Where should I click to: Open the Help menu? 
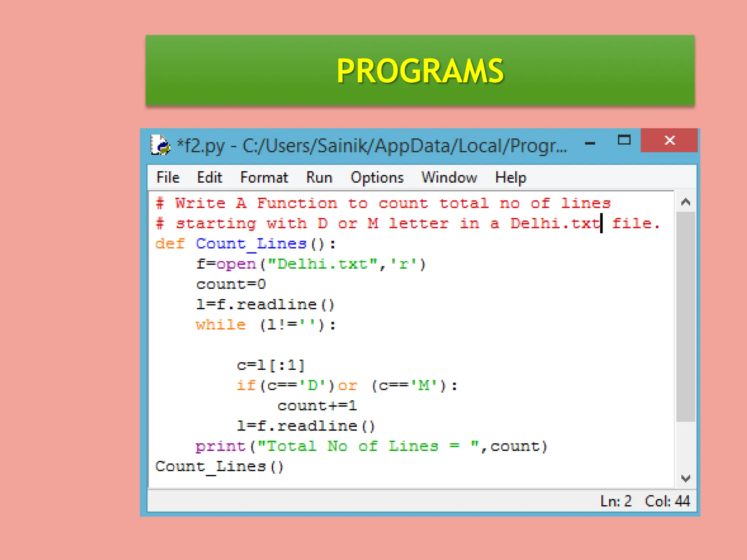pyautogui.click(x=511, y=178)
